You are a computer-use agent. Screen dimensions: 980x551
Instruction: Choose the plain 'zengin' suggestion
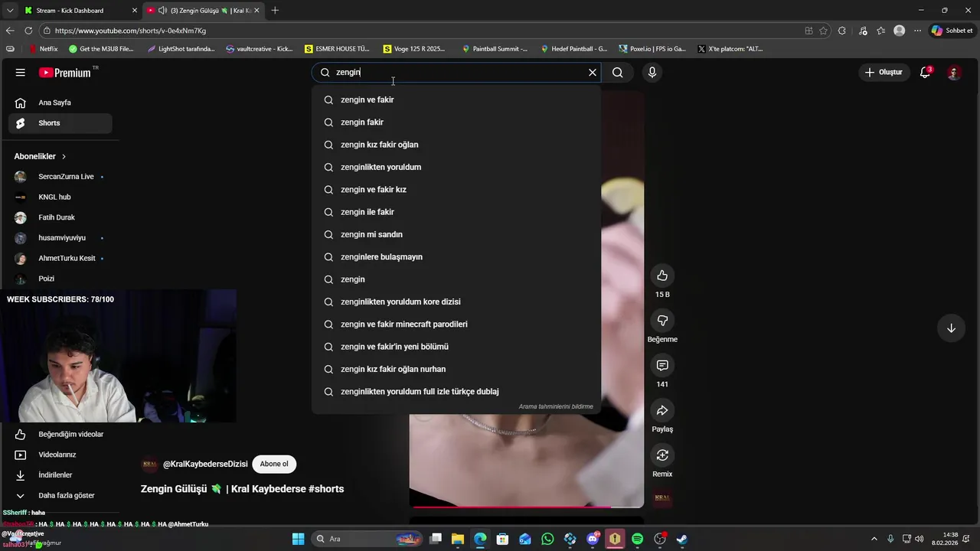point(456,279)
